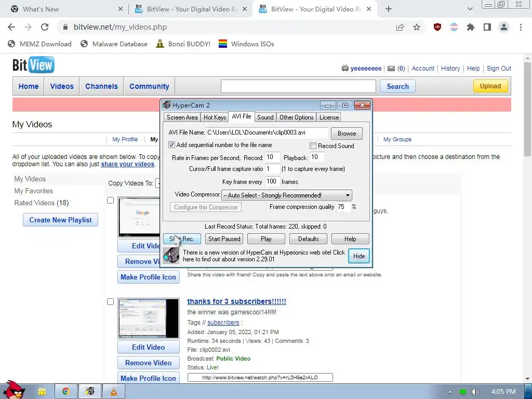Image resolution: width=532 pixels, height=399 pixels.
Task: Open the HyperCam Help button
Action: (350, 239)
